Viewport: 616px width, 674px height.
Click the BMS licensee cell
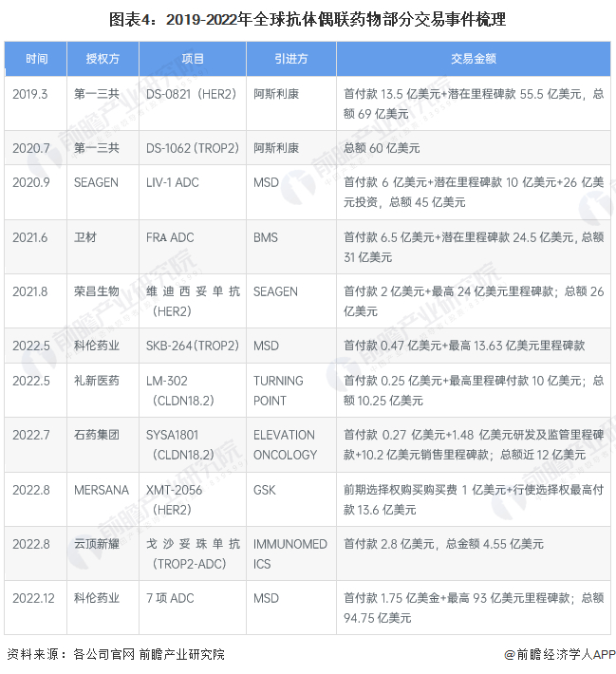(291, 247)
